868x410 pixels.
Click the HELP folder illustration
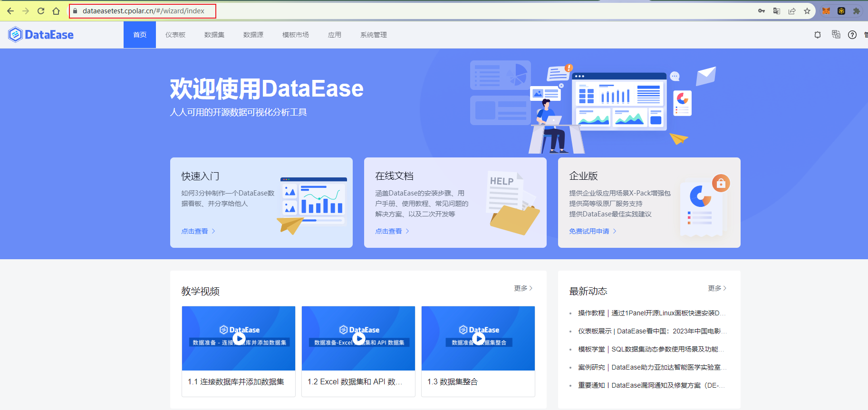513,203
